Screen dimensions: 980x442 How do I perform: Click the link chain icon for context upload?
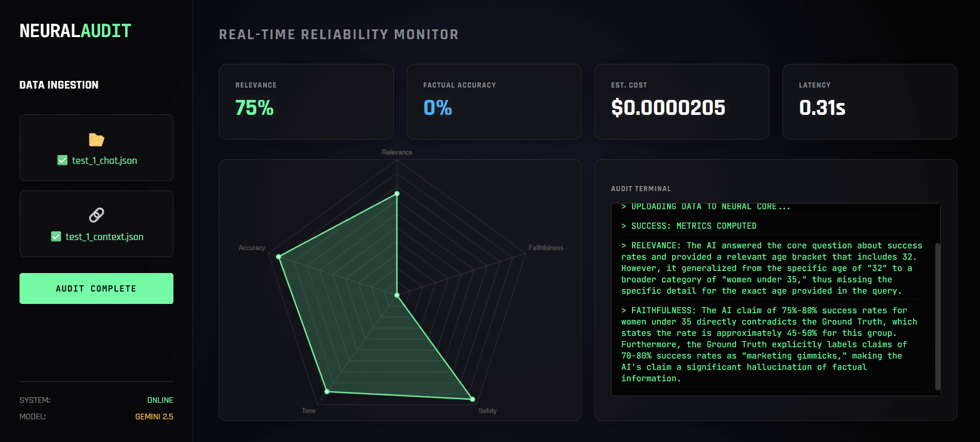click(x=96, y=215)
